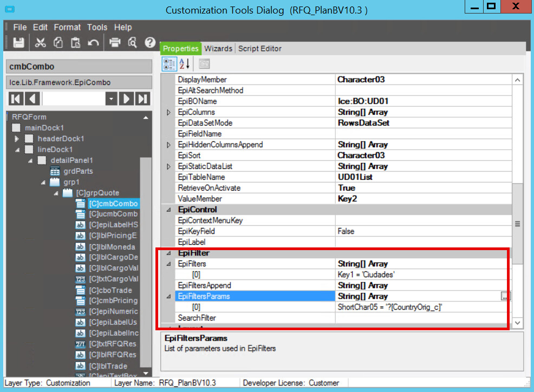Click the Print icon

coord(115,43)
